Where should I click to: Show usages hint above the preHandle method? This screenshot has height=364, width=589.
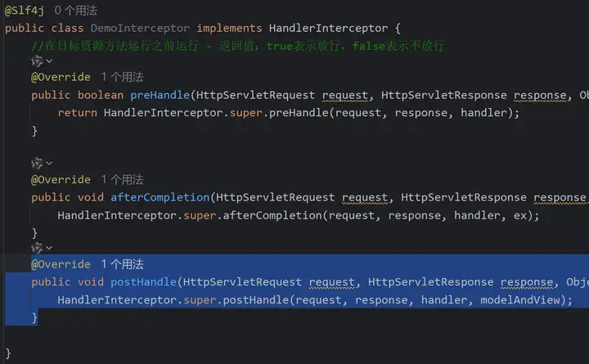pos(122,77)
